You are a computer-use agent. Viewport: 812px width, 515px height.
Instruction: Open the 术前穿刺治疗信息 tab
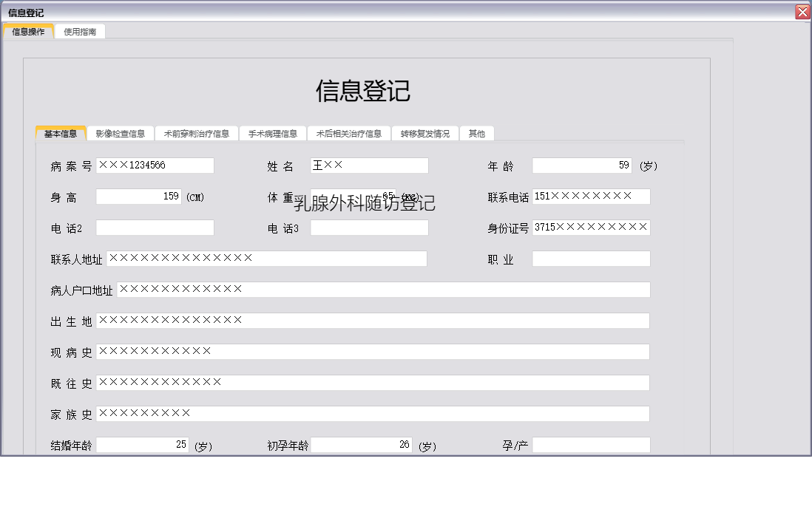[x=197, y=133]
